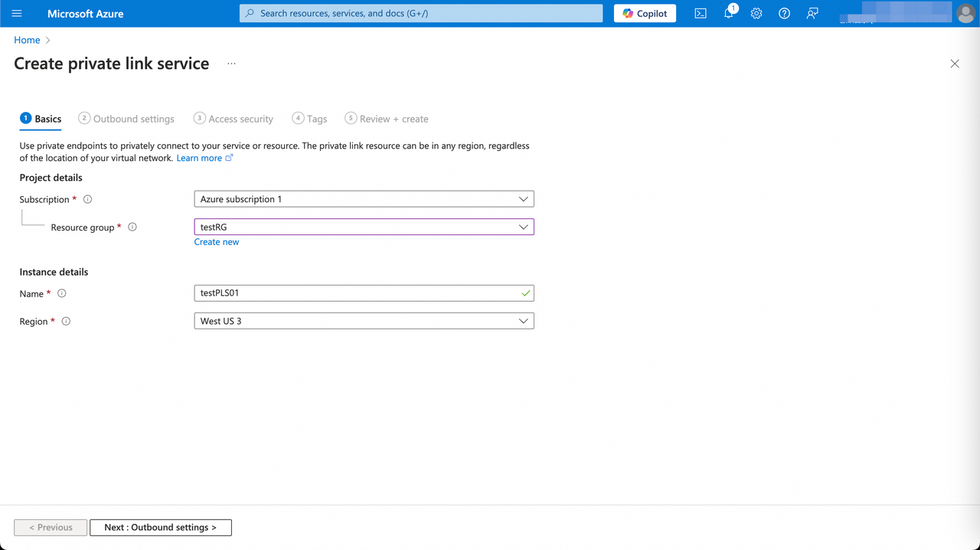Open the feedback icon in the top bar

(812, 13)
